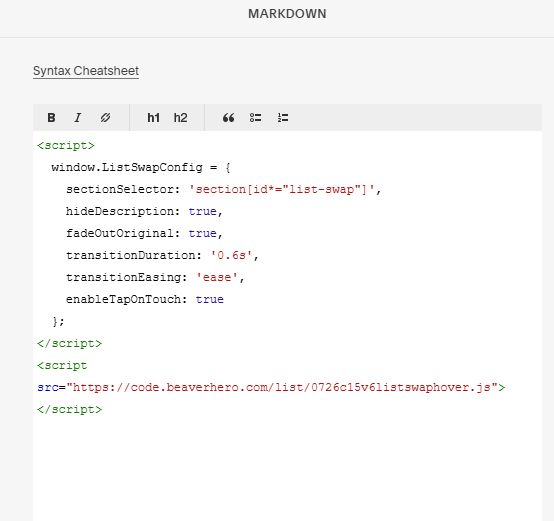554x521 pixels.
Task: Click the fadeOutOriginal: true line
Action: [145, 233]
